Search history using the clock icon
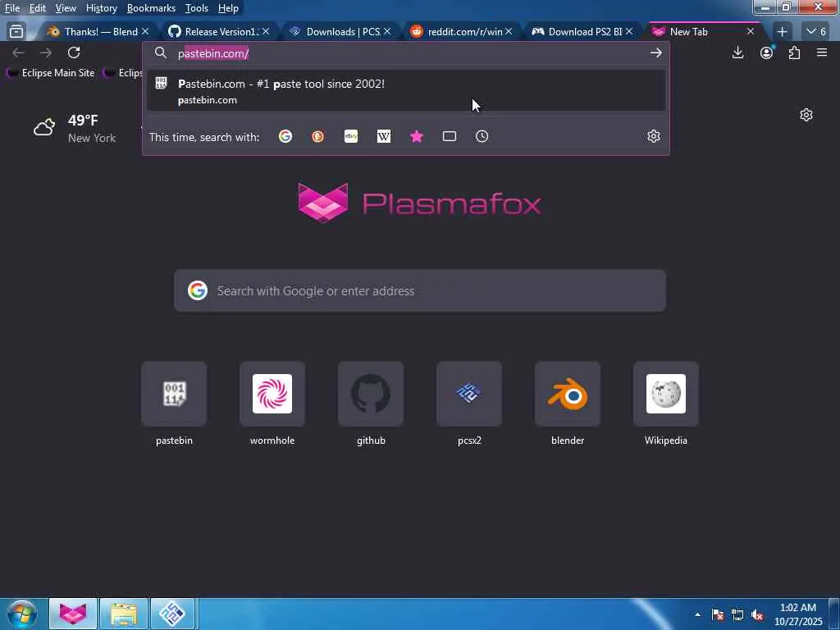The image size is (840, 630). coord(482,137)
